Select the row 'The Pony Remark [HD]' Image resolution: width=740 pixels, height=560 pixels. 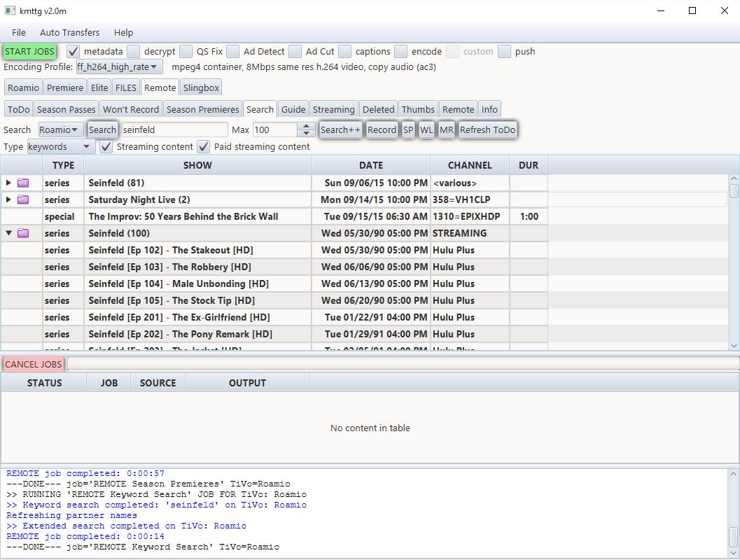tap(274, 334)
